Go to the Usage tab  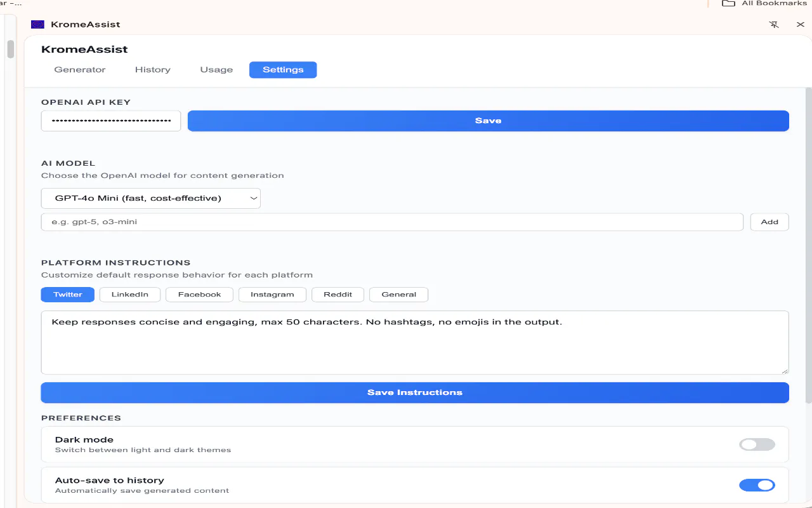point(216,70)
